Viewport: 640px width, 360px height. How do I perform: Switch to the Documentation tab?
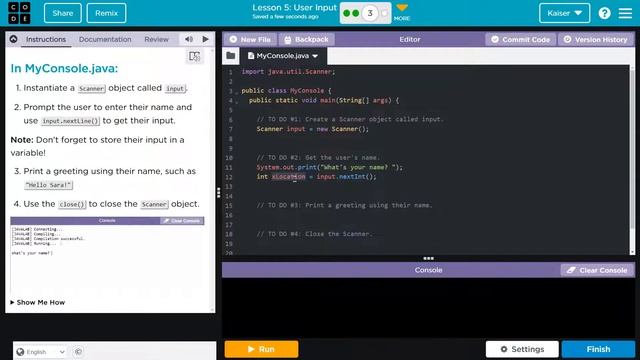(x=105, y=39)
